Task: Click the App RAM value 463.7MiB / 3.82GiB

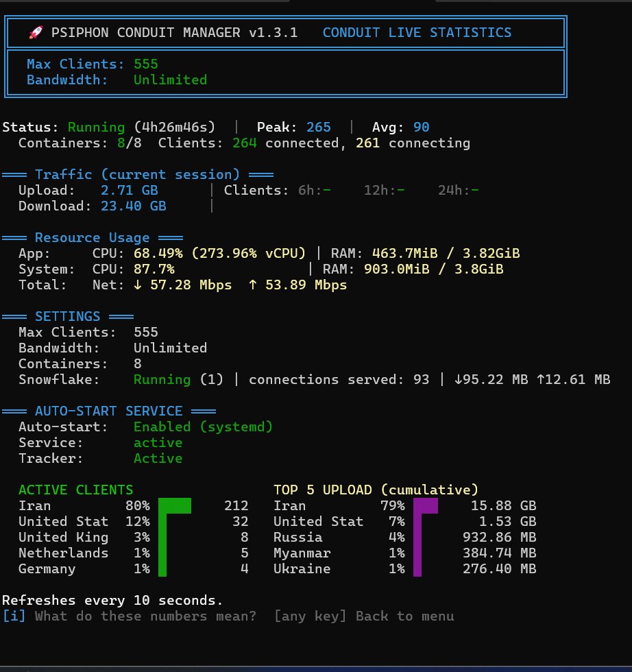Action: [446, 253]
